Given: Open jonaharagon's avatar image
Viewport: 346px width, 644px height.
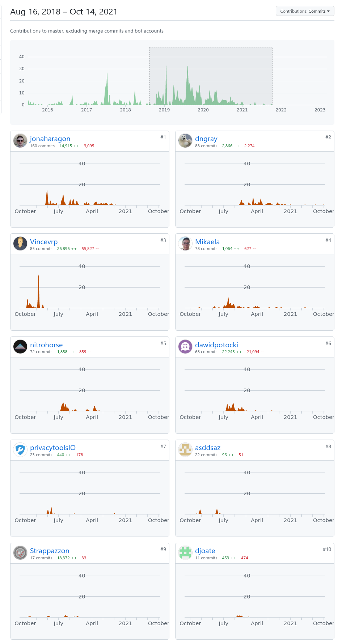Looking at the screenshot, I should [20, 141].
